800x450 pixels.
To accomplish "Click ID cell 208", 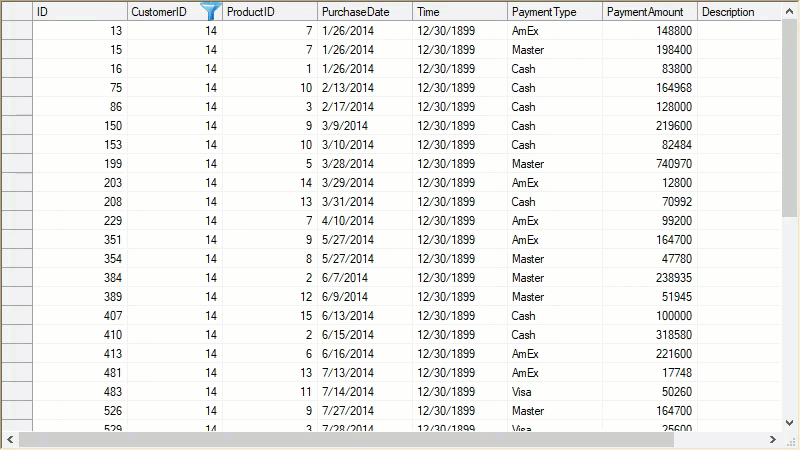I will [x=80, y=202].
